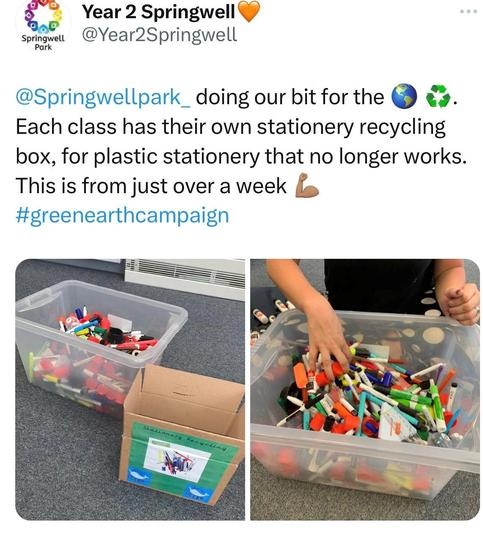Open the three-dot more options menu
Image resolution: width=483 pixels, height=546 pixels.
468,11
